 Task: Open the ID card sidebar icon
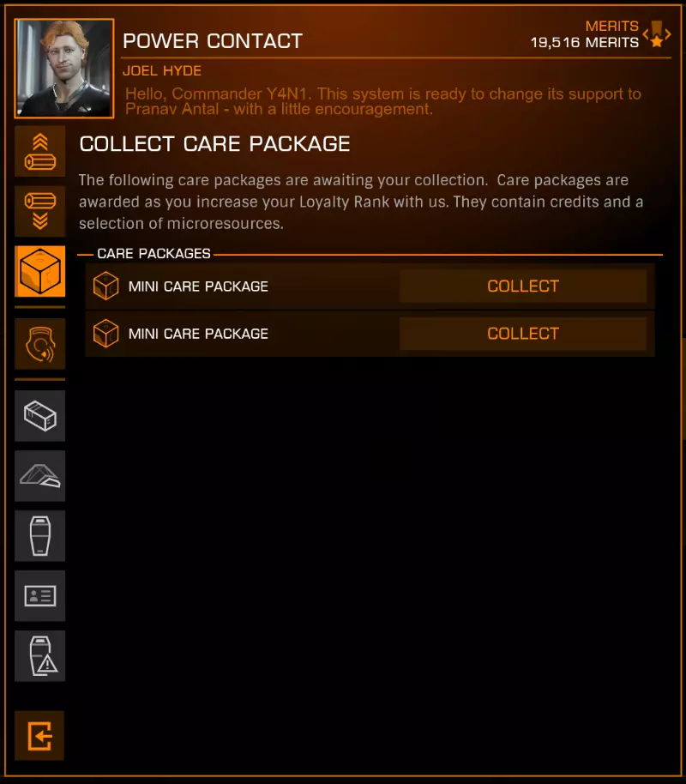[x=40, y=596]
